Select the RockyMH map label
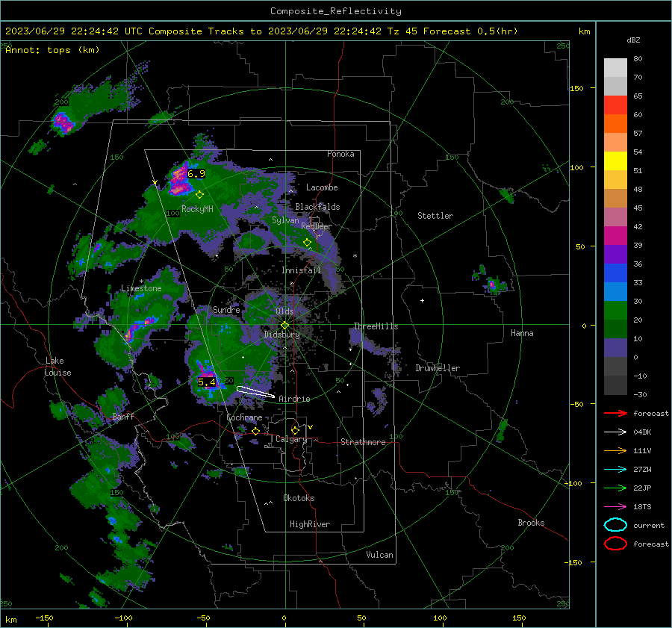Image resolution: width=672 pixels, height=628 pixels. 197,209
